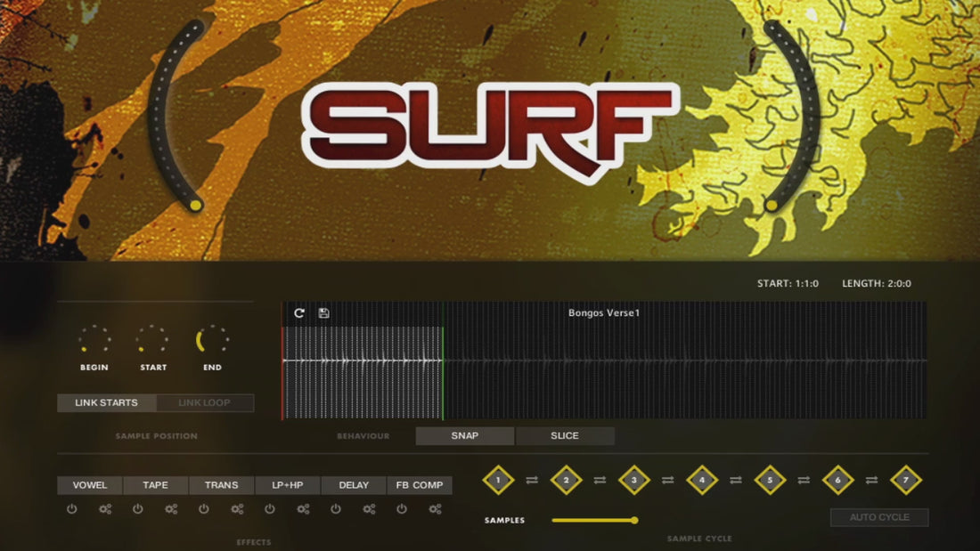This screenshot has height=551, width=980.
Task: Click the SAMPLES slider handle
Action: pyautogui.click(x=634, y=520)
